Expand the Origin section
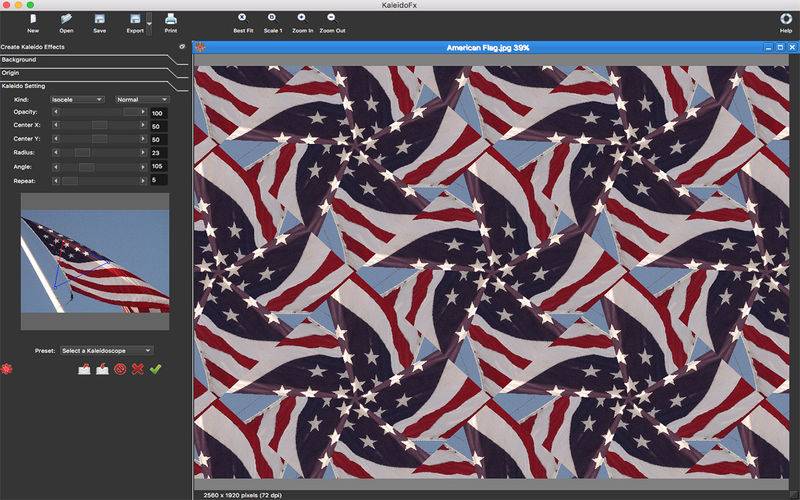This screenshot has height=500, width=800. (x=94, y=73)
